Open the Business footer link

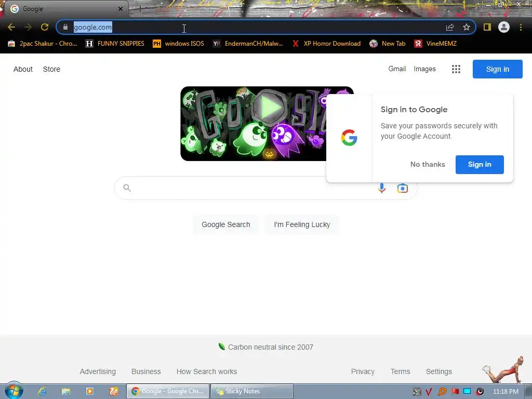click(146, 371)
